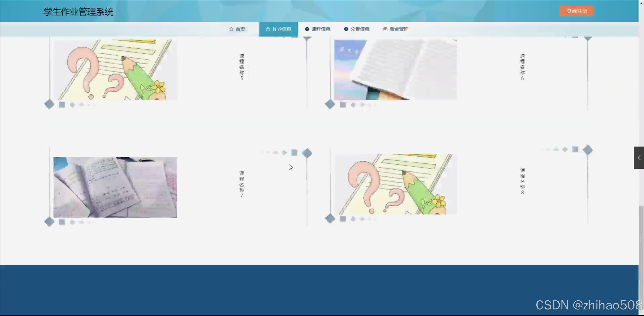
Task: Click the 课程名称6 vertical label
Action: (x=522, y=67)
